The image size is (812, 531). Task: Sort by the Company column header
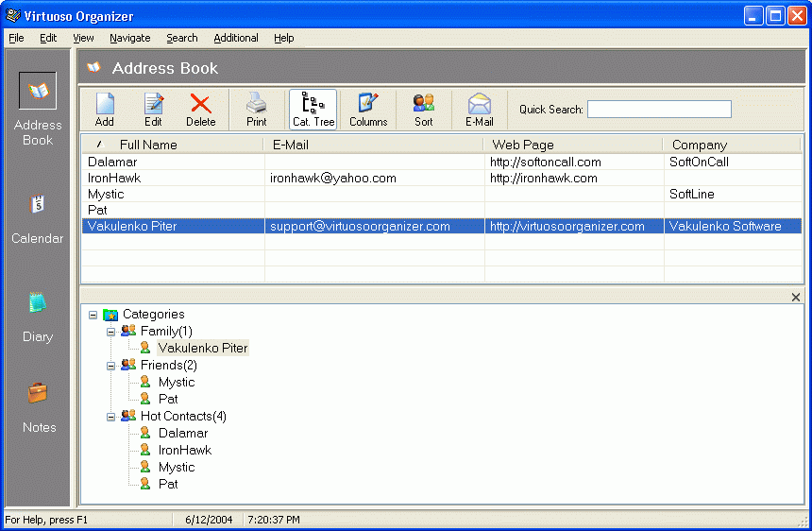733,145
